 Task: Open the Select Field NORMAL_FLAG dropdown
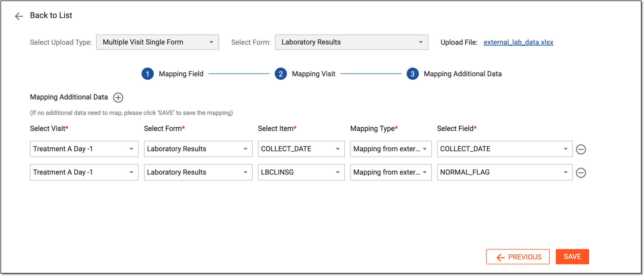505,172
